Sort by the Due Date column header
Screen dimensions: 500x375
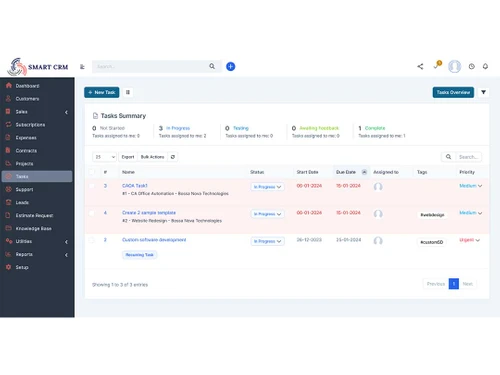[x=351, y=172]
